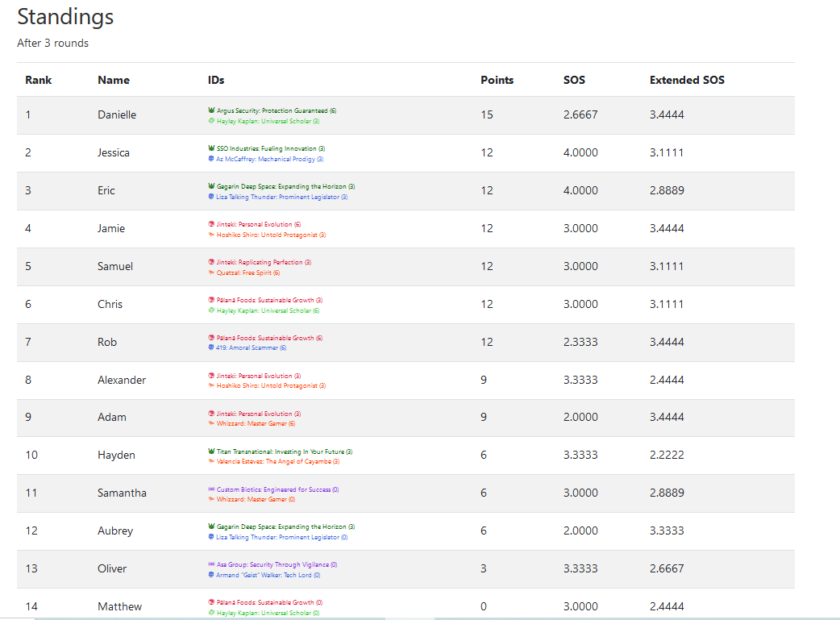Click Danielle's SOS value 2.6667
The width and height of the screenshot is (840, 620).
pyautogui.click(x=580, y=114)
